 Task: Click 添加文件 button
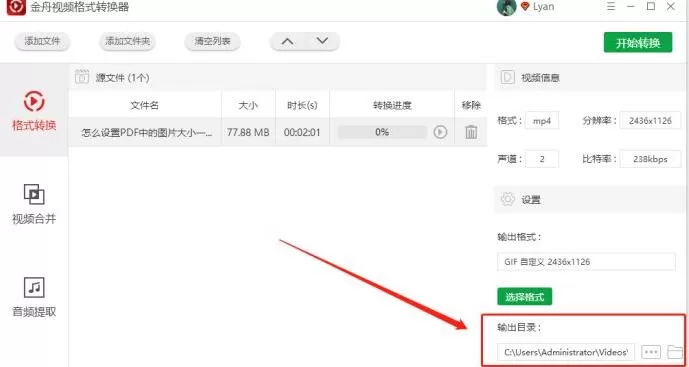pos(42,42)
